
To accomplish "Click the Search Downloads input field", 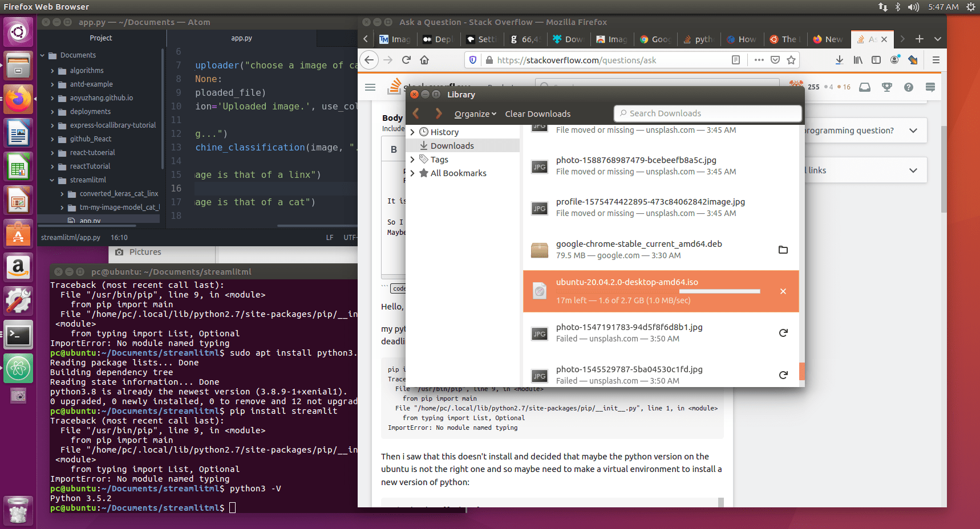I will 707,113.
